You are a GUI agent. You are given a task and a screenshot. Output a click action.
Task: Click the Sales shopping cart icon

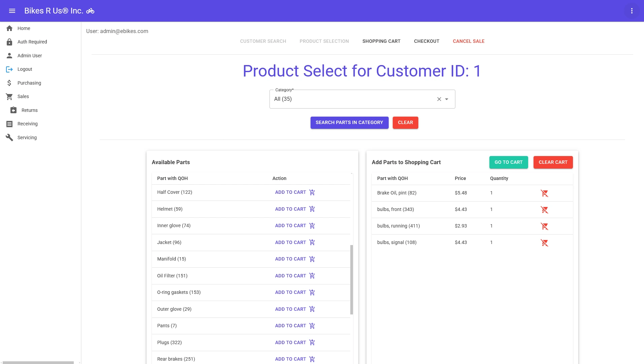coord(9,96)
